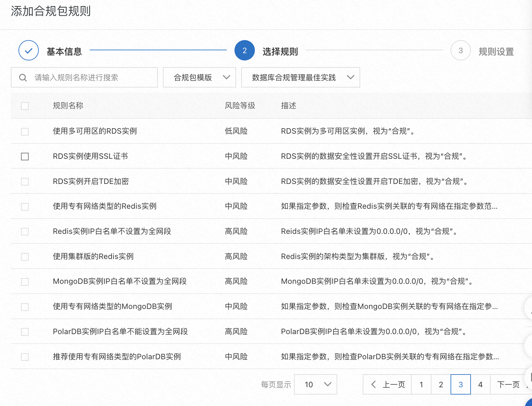Check the box for 使用集群版的Redis实例
Image resolution: width=532 pixels, height=406 pixels.
coord(25,257)
